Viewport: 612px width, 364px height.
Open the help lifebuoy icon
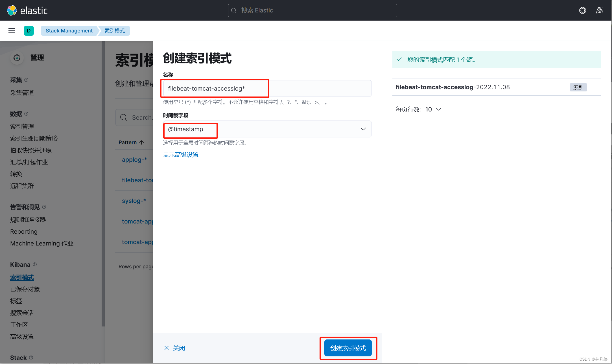pyautogui.click(x=582, y=10)
